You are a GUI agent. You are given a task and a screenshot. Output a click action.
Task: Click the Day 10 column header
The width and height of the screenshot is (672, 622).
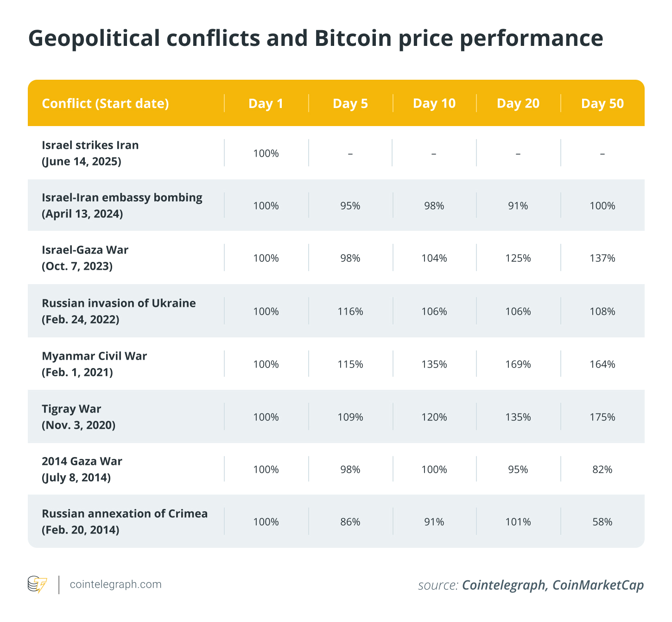click(x=434, y=103)
